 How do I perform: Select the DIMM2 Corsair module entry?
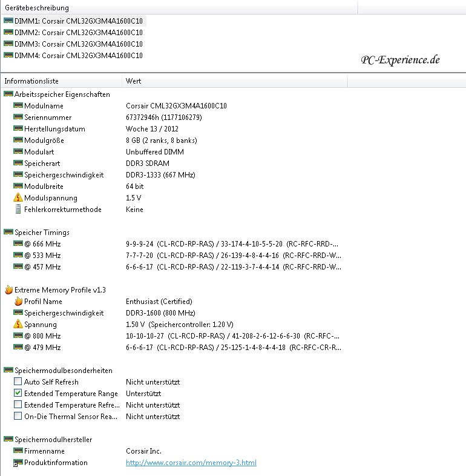click(78, 32)
